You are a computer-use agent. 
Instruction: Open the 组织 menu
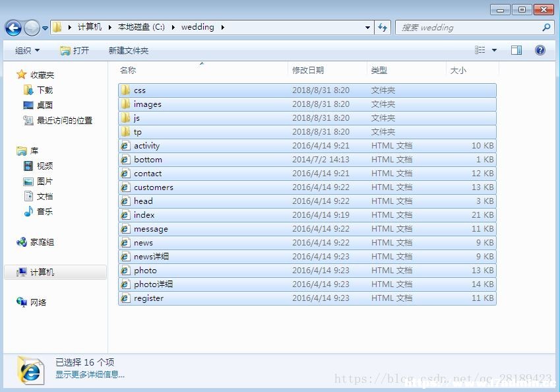tap(27, 50)
